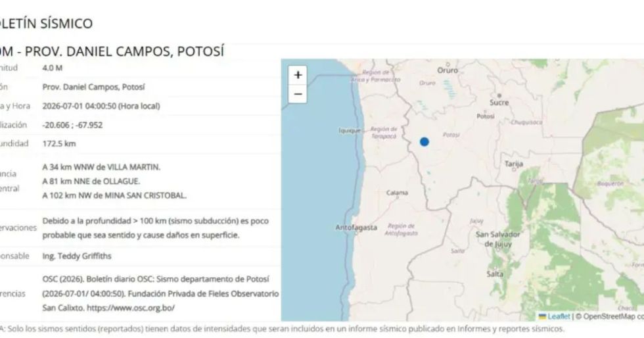Click the Ukraine flag icon beside Leaflet
The height and width of the screenshot is (338, 644).
pyautogui.click(x=543, y=316)
